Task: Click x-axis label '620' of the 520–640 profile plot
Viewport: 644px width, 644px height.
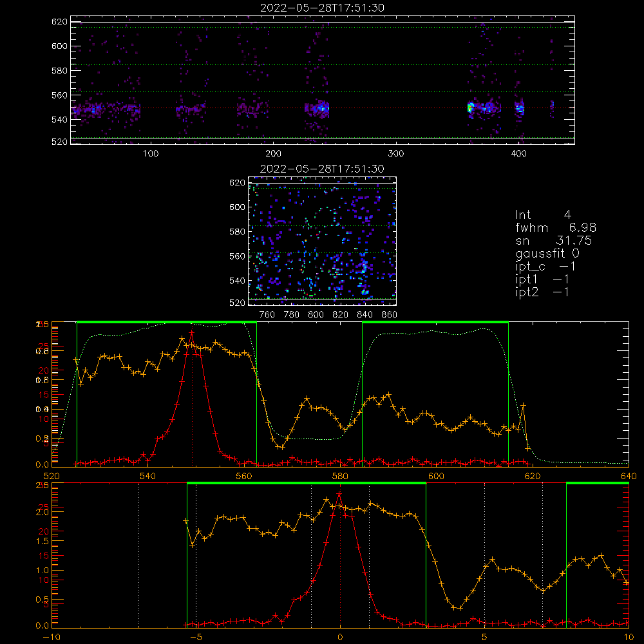Action: (533, 476)
